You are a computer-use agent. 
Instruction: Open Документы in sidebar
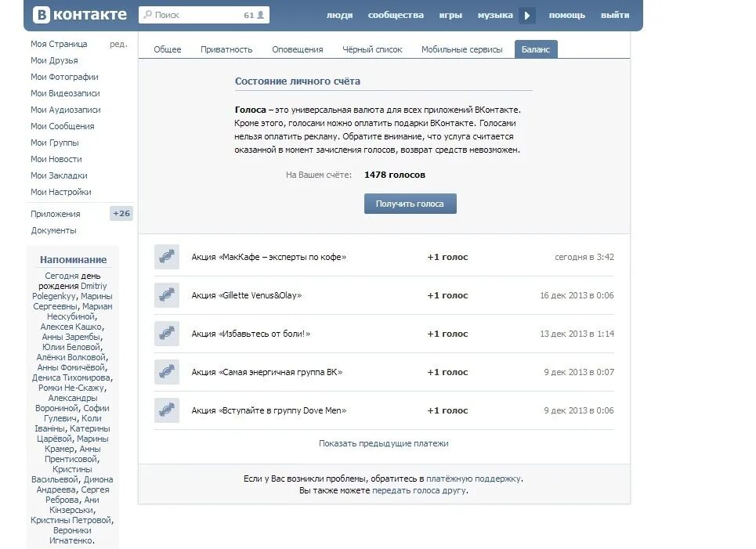[x=53, y=230]
